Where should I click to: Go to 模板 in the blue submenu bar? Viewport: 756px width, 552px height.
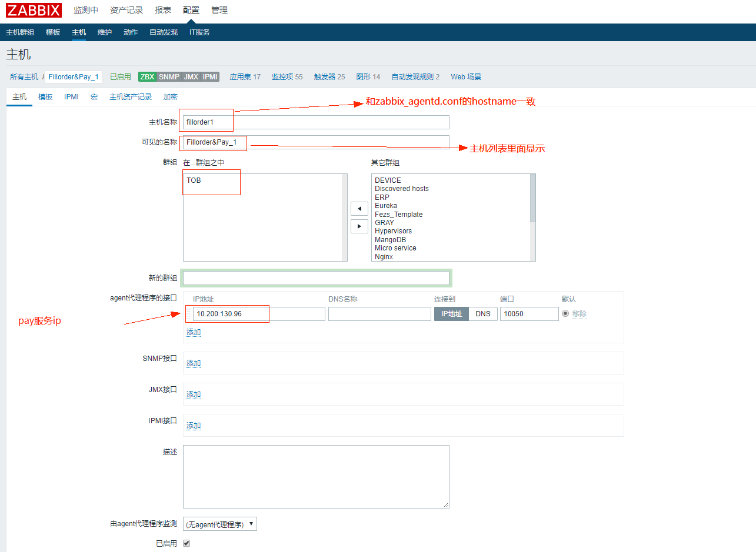(53, 32)
